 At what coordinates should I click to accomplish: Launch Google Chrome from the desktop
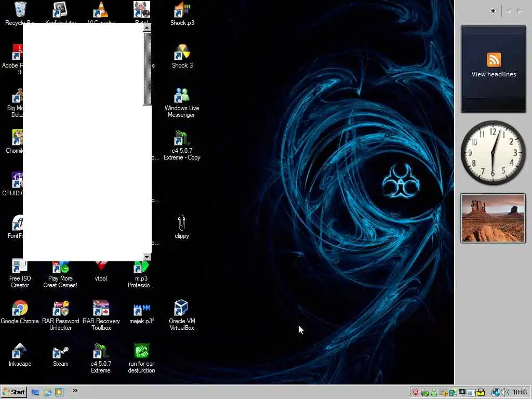tap(20, 312)
